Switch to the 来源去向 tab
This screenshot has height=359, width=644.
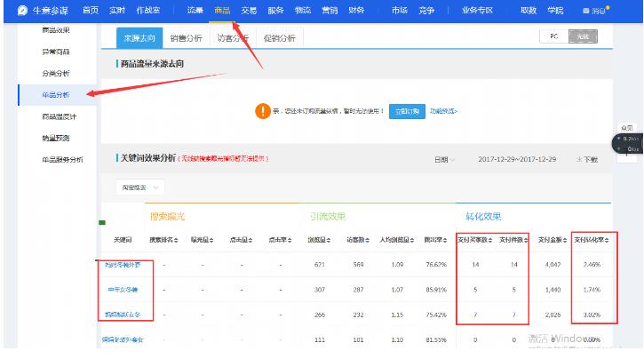[139, 38]
